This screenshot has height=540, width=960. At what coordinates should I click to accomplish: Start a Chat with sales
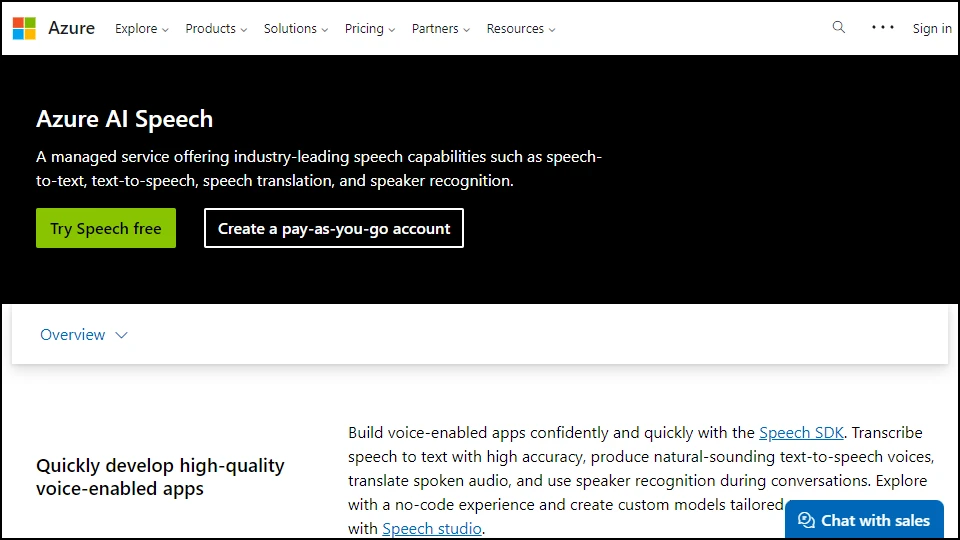pyautogui.click(x=864, y=520)
